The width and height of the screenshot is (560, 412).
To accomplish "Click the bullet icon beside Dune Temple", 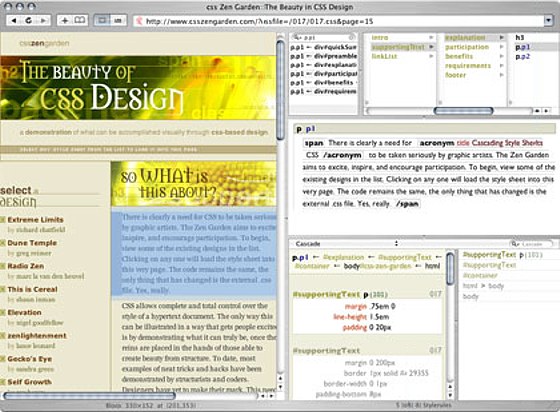I will point(2,243).
